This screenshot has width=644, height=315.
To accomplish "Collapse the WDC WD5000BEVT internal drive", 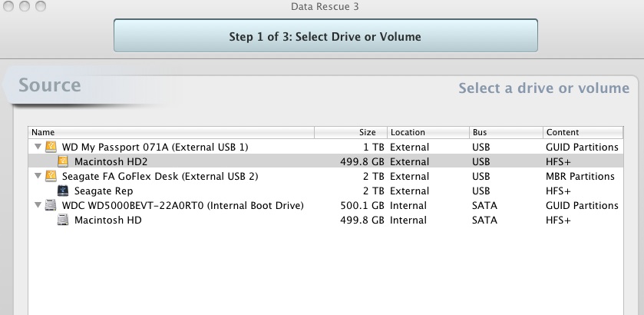I will [x=38, y=205].
